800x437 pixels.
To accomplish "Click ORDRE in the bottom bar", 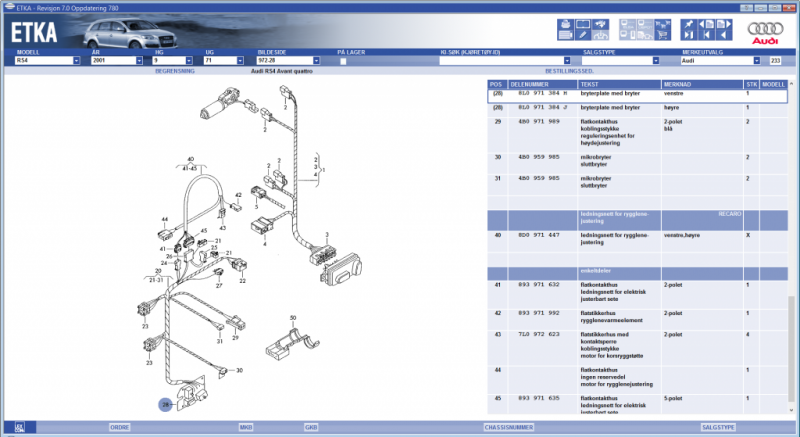I will 119,427.
